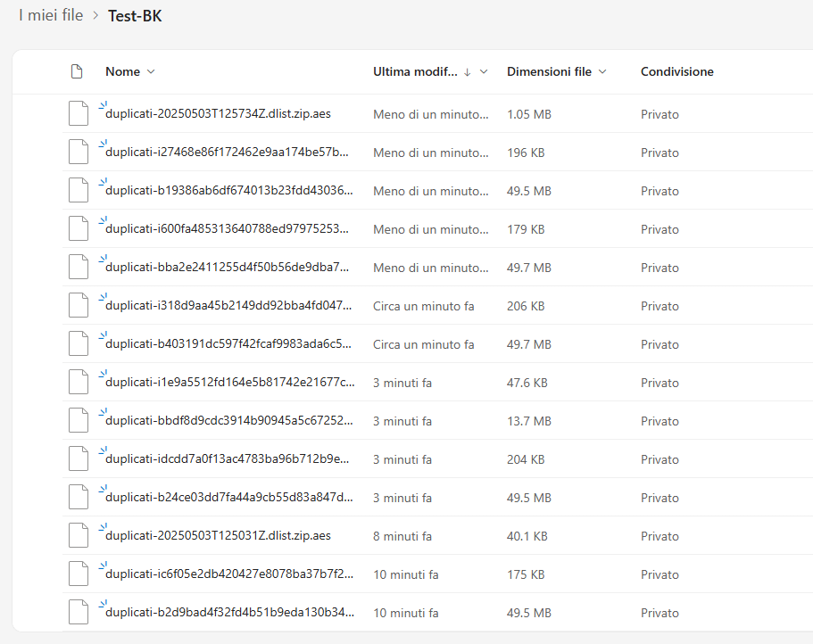Click file icon of duplicati-i27468e86f172462e9aa174be57b

79,153
